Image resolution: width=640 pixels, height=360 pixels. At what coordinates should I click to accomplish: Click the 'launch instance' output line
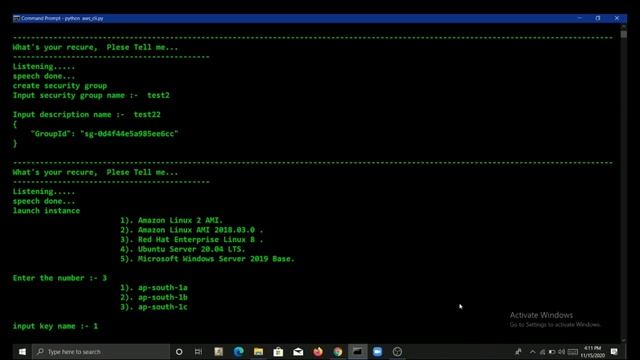click(x=46, y=211)
